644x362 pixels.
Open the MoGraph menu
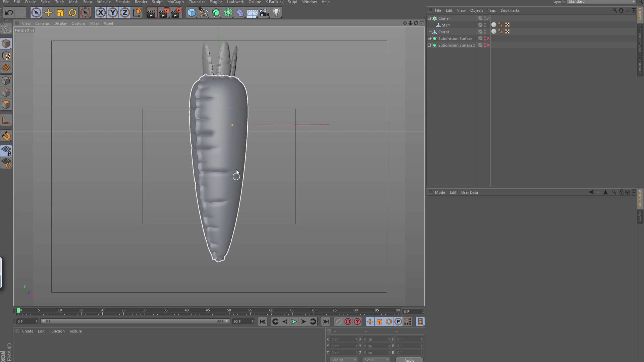tap(175, 2)
